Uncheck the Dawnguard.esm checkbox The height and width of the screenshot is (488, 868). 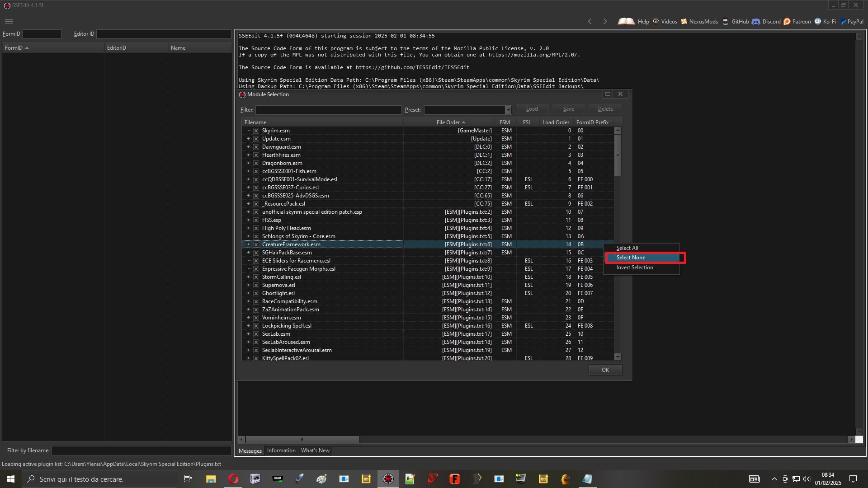256,147
